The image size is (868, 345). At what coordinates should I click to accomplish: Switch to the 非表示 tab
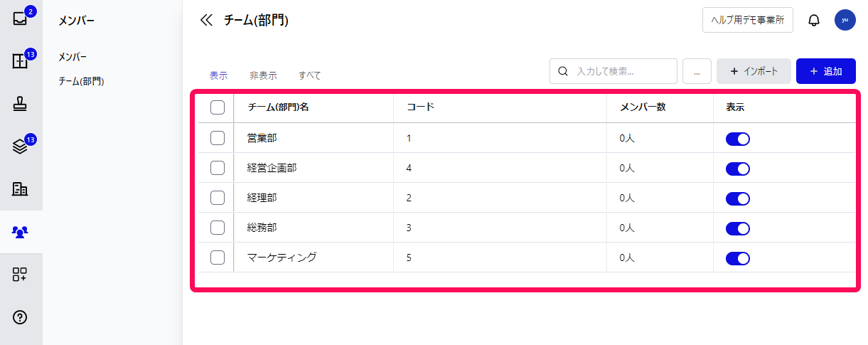click(263, 75)
